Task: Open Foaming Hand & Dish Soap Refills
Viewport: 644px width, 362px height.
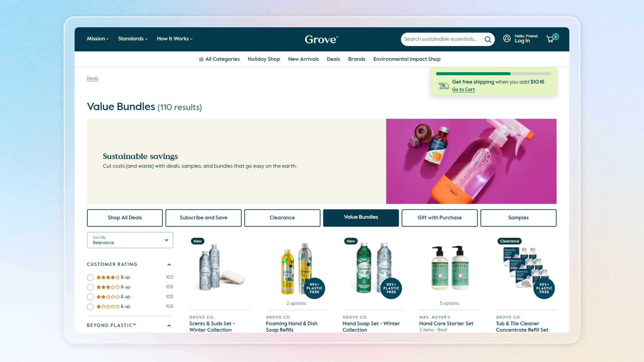Action: pos(292,327)
